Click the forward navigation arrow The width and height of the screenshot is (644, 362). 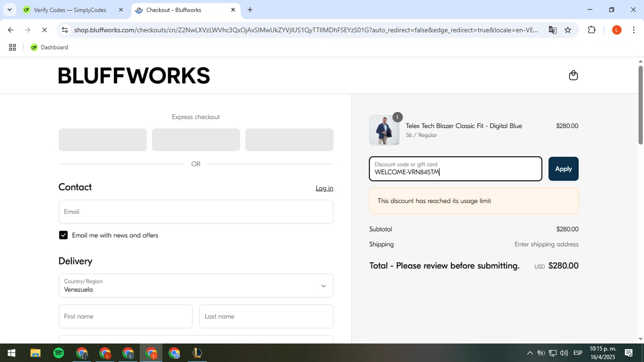click(x=27, y=30)
